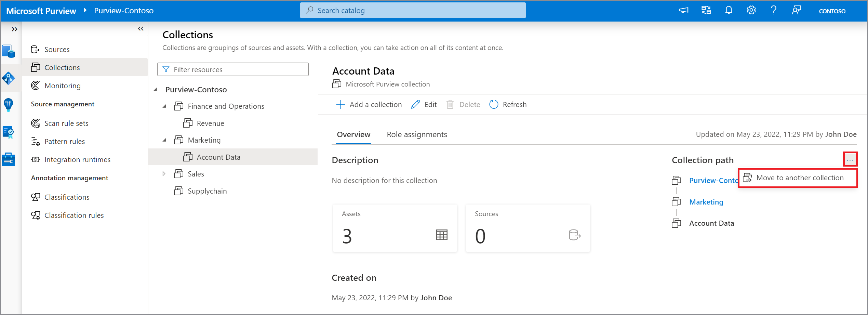Open the Marketing collection path link
The width and height of the screenshot is (868, 315).
(706, 202)
